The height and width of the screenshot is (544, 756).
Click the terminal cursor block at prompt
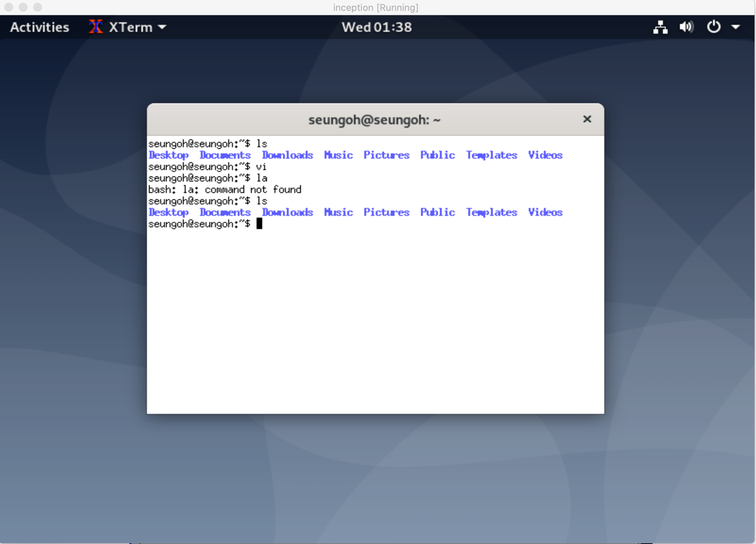259,224
